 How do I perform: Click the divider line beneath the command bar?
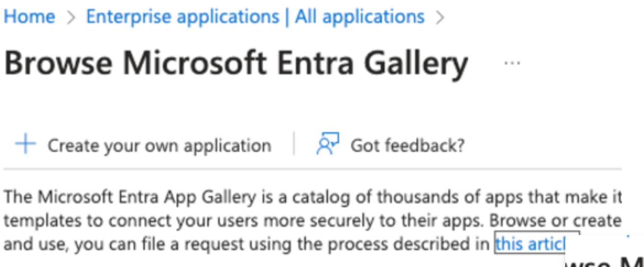(312, 169)
